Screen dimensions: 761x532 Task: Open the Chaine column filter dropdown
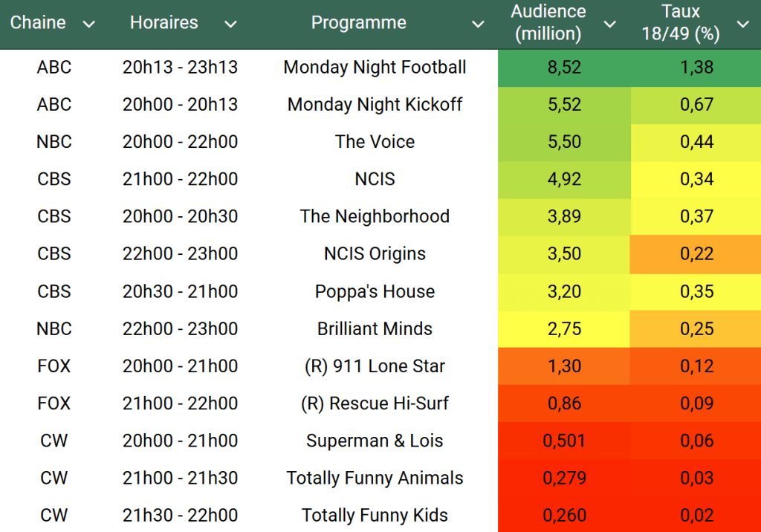tap(89, 25)
